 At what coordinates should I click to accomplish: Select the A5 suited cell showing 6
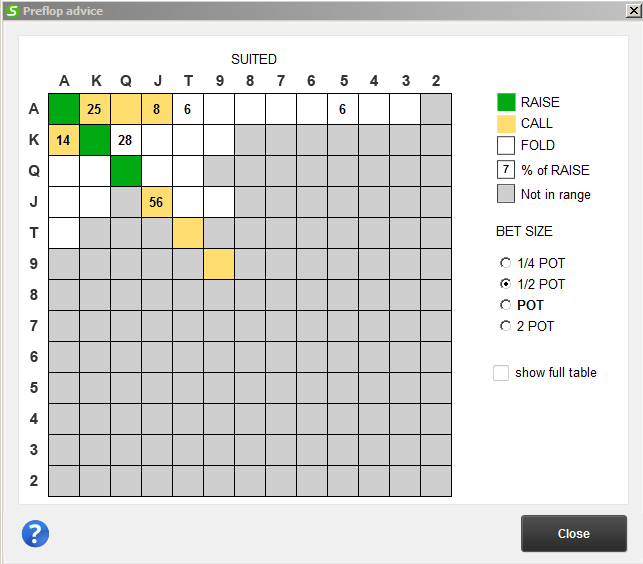343,109
